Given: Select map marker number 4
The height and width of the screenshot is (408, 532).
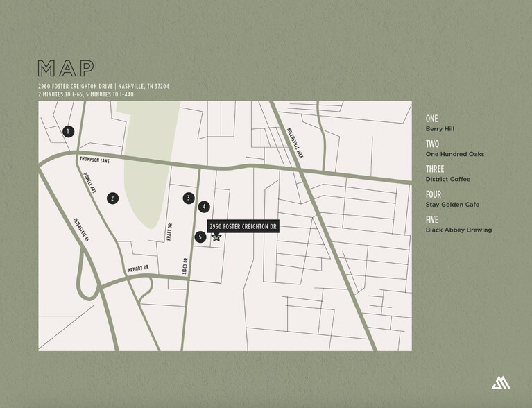Looking at the screenshot, I should (204, 206).
